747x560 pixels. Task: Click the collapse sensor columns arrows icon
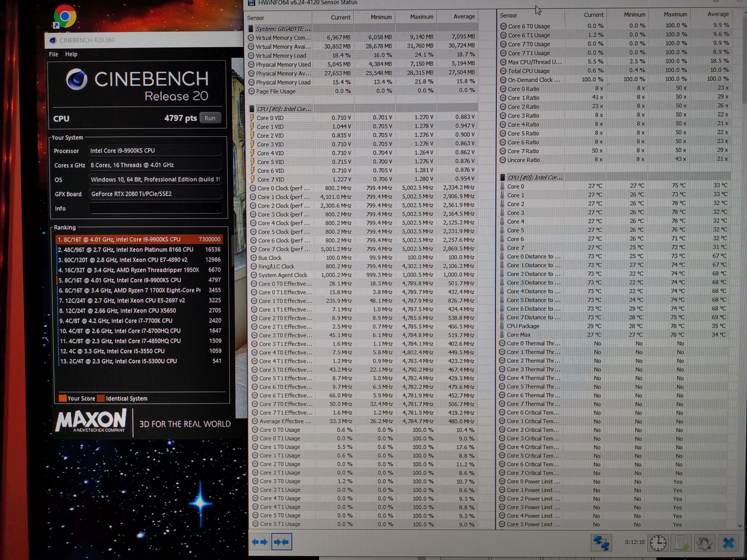coord(281,542)
